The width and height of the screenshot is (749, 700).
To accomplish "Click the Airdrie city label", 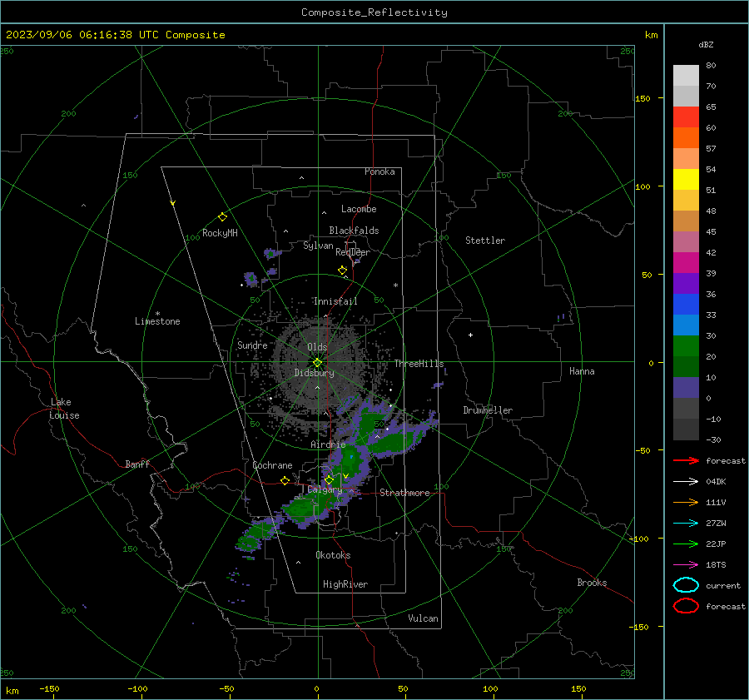I will (328, 444).
